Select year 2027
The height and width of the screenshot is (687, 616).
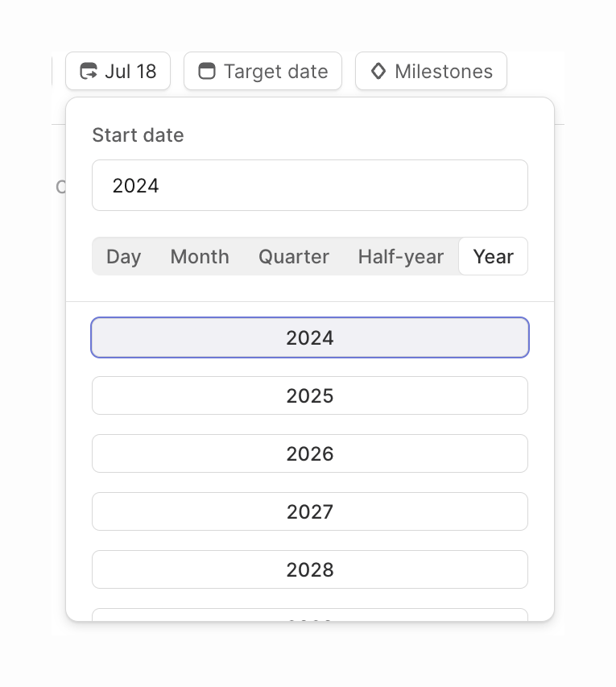coord(310,511)
